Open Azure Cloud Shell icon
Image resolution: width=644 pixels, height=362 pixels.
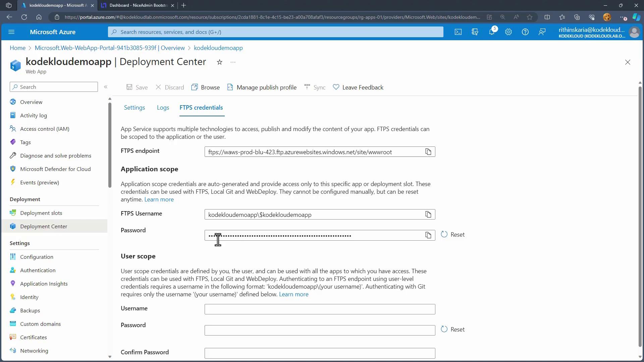(x=458, y=32)
